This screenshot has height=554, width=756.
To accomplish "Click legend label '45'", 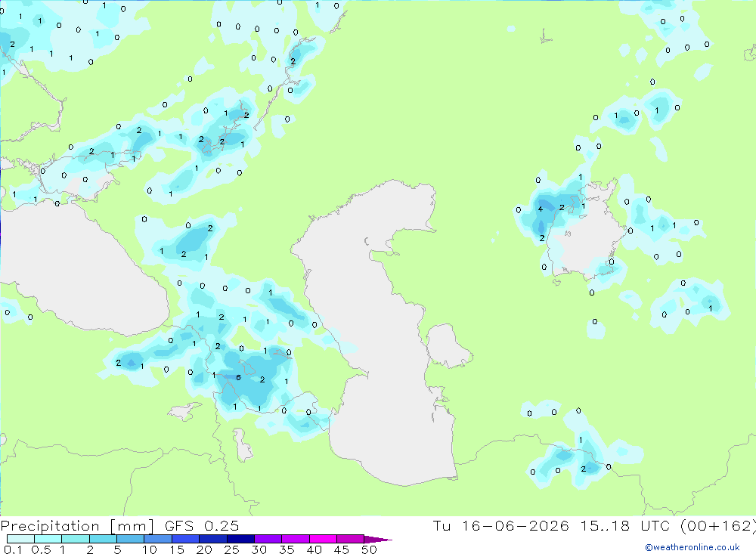I will (342, 549).
